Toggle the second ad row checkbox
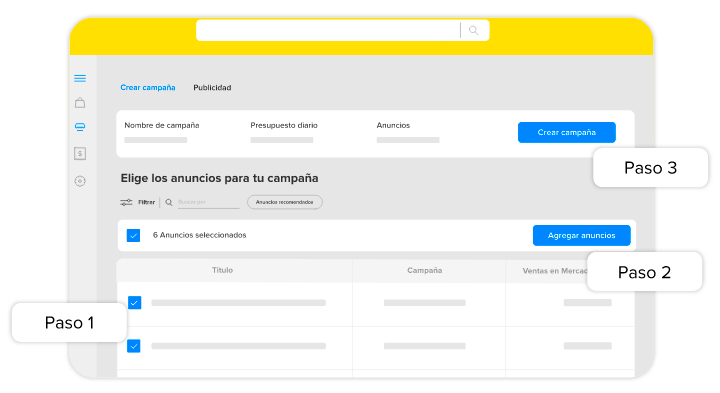This screenshot has height=393, width=720. click(x=134, y=346)
